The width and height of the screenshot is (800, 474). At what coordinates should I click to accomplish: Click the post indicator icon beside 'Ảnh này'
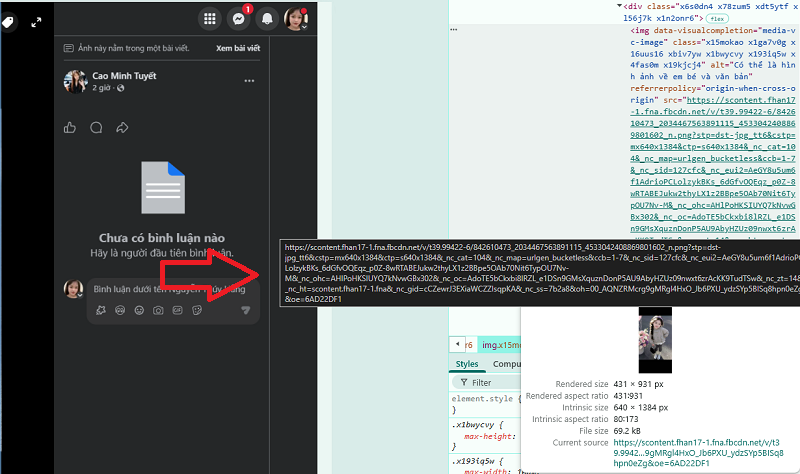coord(68,48)
